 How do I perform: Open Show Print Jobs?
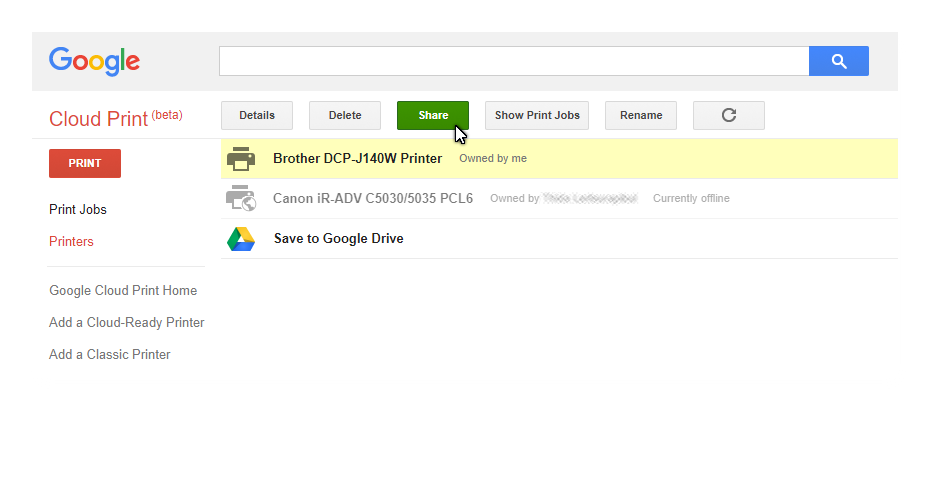pyautogui.click(x=537, y=115)
